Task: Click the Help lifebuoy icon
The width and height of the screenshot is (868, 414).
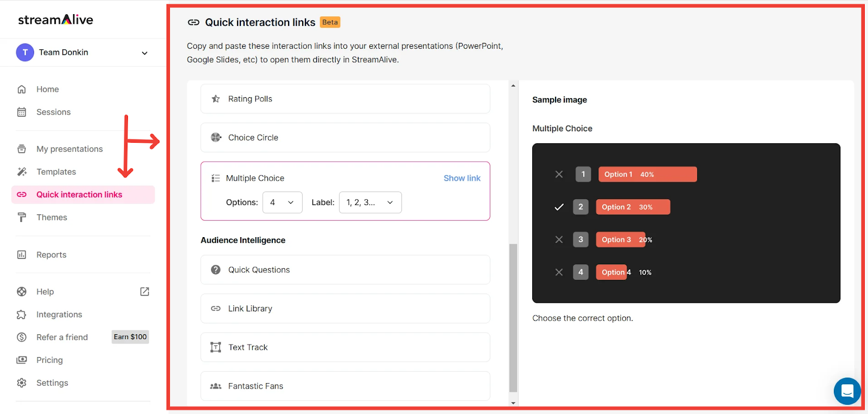Action: coord(22,292)
